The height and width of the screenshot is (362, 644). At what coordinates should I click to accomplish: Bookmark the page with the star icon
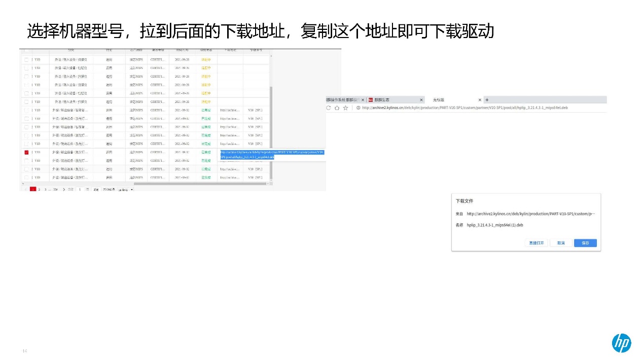point(345,108)
